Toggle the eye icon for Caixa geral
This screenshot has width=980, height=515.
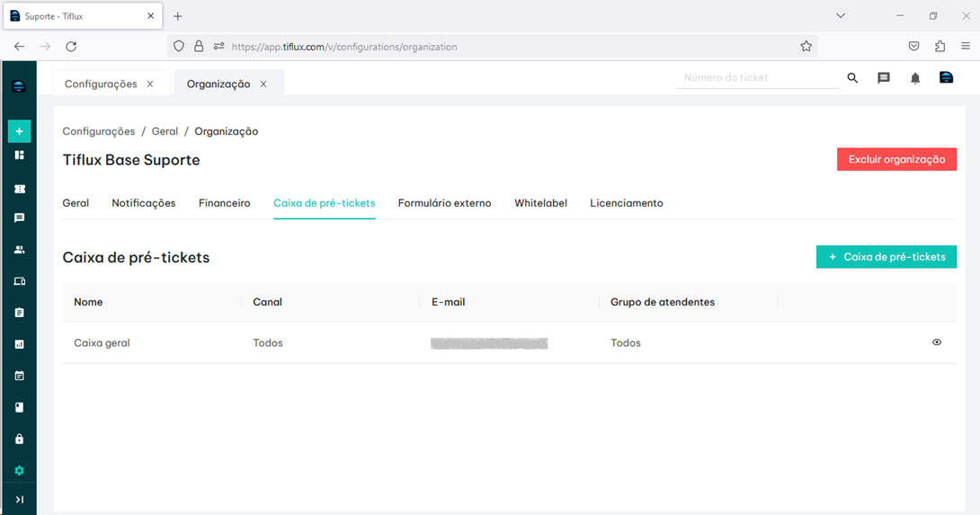click(x=937, y=342)
